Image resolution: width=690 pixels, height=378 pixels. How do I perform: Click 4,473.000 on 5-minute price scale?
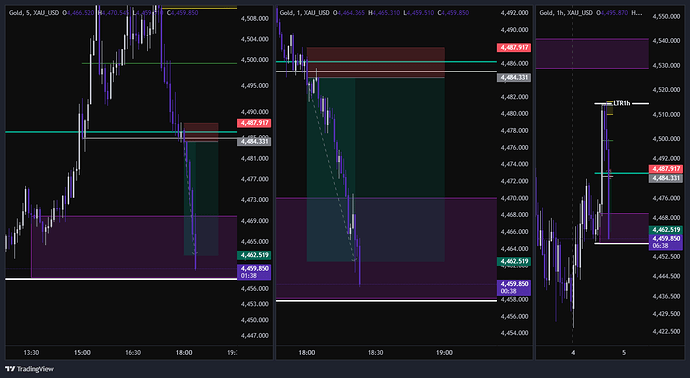tap(254, 200)
